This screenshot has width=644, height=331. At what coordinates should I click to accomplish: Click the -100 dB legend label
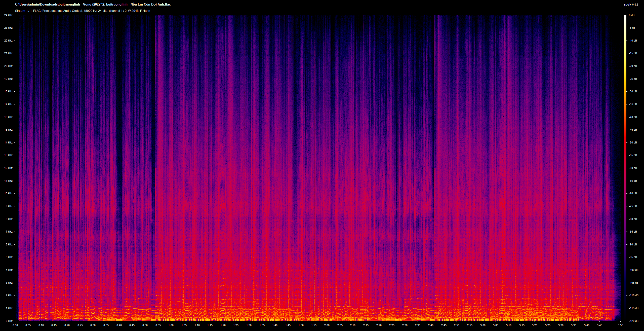pos(634,270)
